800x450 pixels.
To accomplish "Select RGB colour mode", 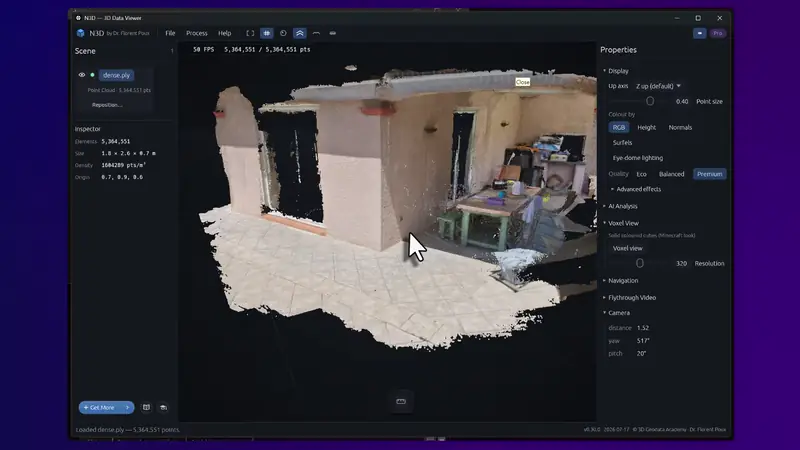I will (x=618, y=128).
